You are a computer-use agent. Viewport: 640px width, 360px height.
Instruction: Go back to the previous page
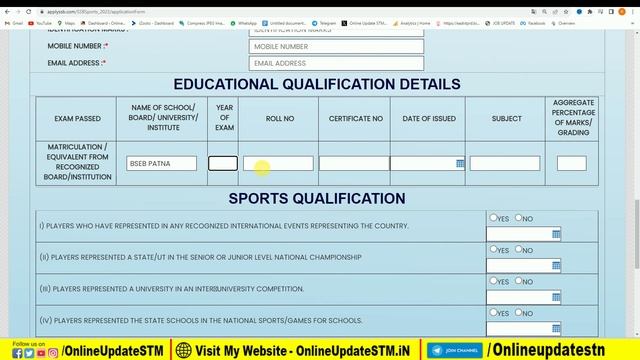(7, 12)
